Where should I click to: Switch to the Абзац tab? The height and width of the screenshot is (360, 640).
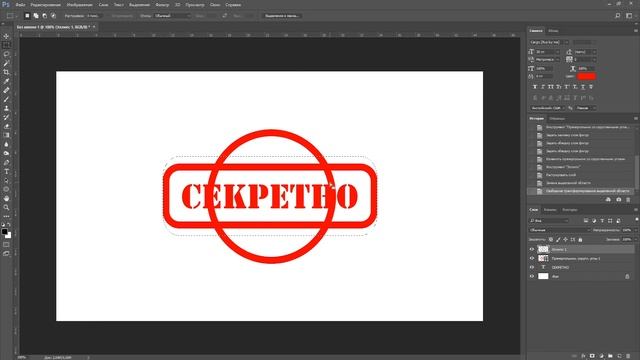tap(553, 31)
